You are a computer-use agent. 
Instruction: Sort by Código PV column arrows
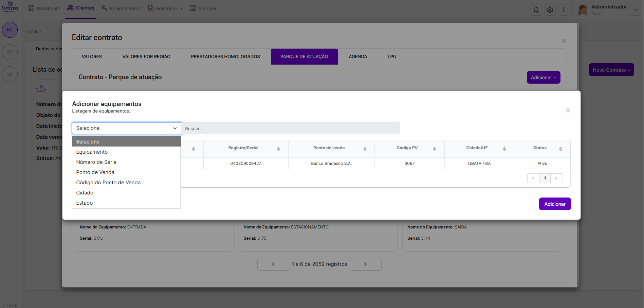(x=434, y=149)
